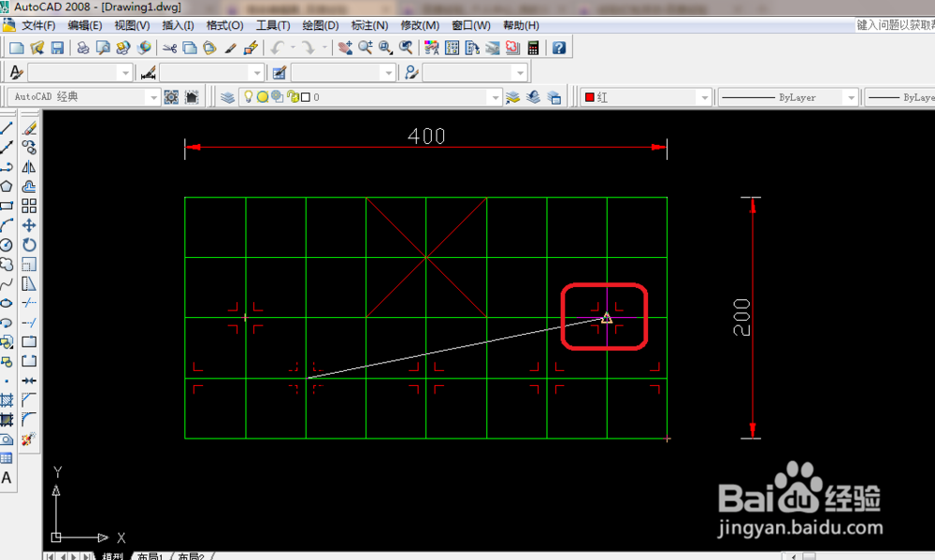Click the blue Help question mark icon
The width and height of the screenshot is (935, 560).
pyautogui.click(x=559, y=48)
